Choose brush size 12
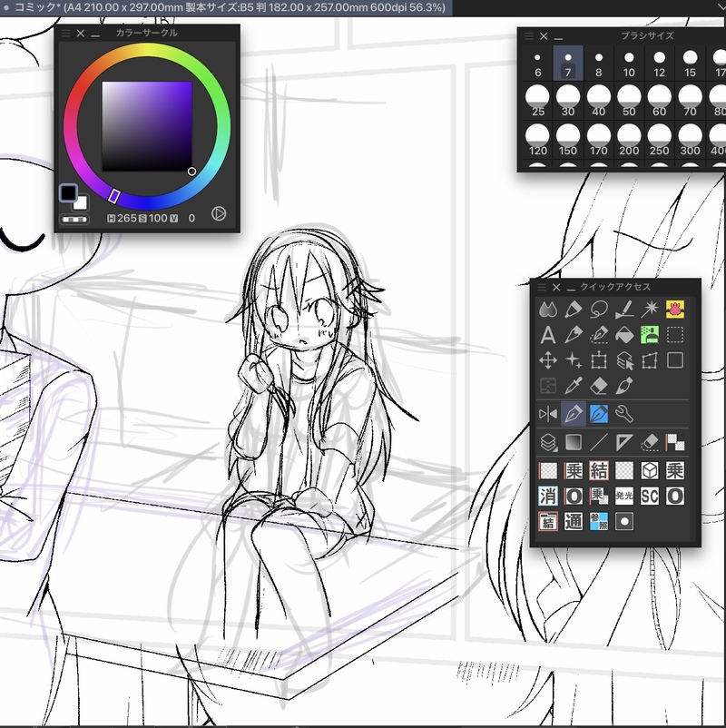 click(x=660, y=64)
